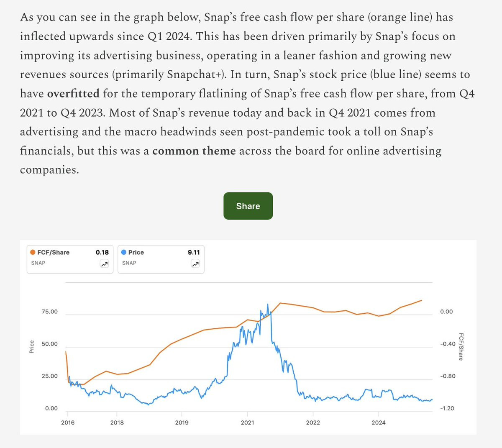Image resolution: width=502 pixels, height=448 pixels.
Task: Click the trend chart icon in Price card
Action: pos(195,264)
